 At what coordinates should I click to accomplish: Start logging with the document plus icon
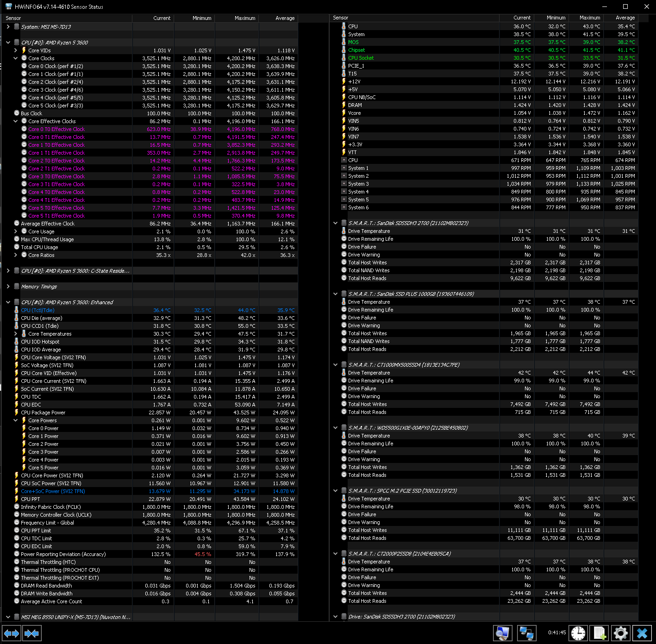click(x=599, y=633)
